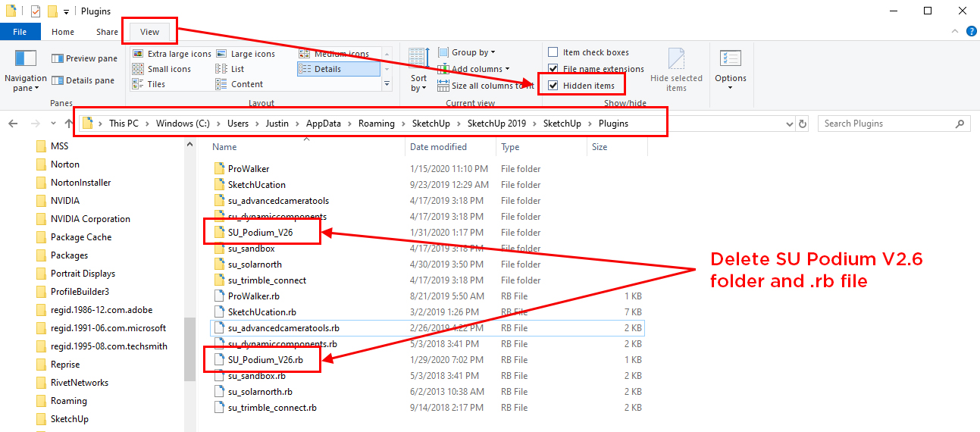
Task: Open the Sort by menu
Action: pos(418,70)
